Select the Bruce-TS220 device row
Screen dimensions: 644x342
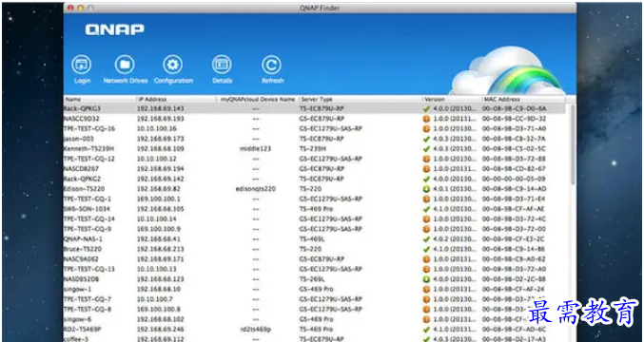point(315,249)
